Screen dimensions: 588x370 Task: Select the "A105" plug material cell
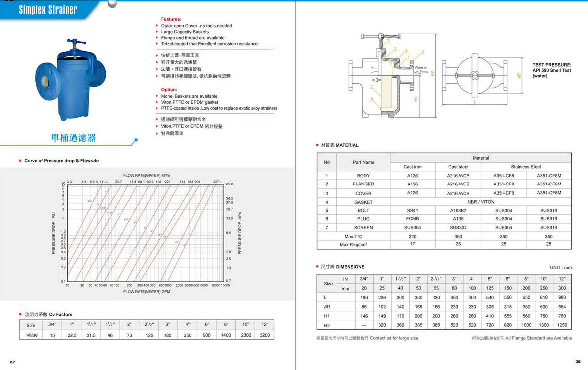click(x=458, y=219)
